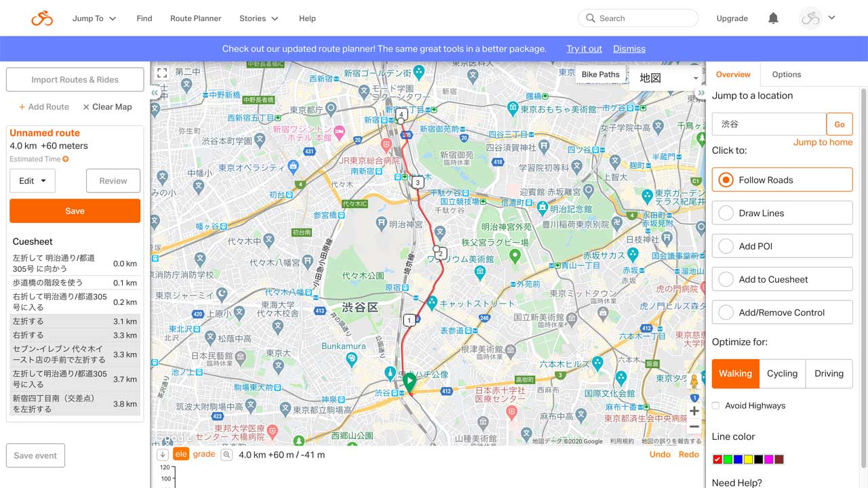
Task: Select Add to Cuesheet mode
Action: click(x=782, y=279)
